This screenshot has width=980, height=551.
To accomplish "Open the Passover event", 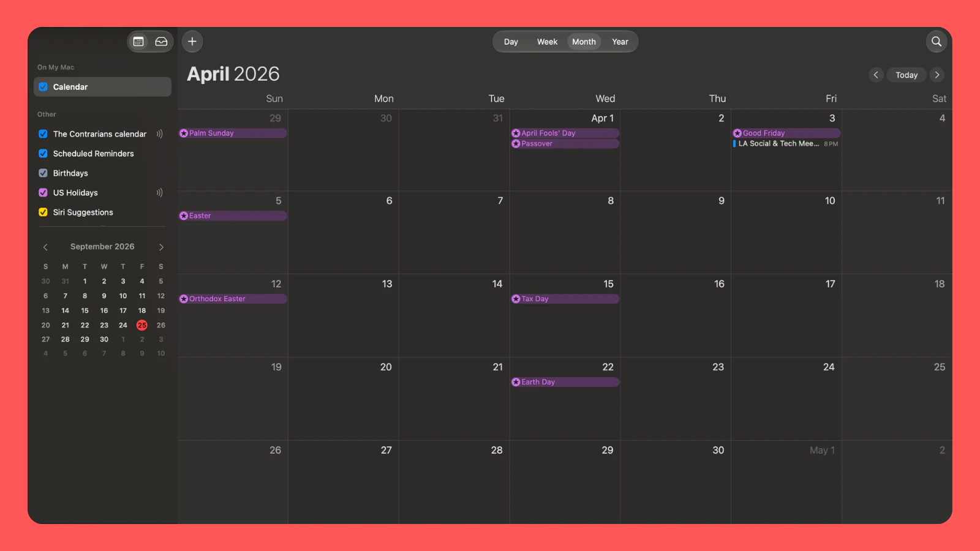I will (x=565, y=144).
